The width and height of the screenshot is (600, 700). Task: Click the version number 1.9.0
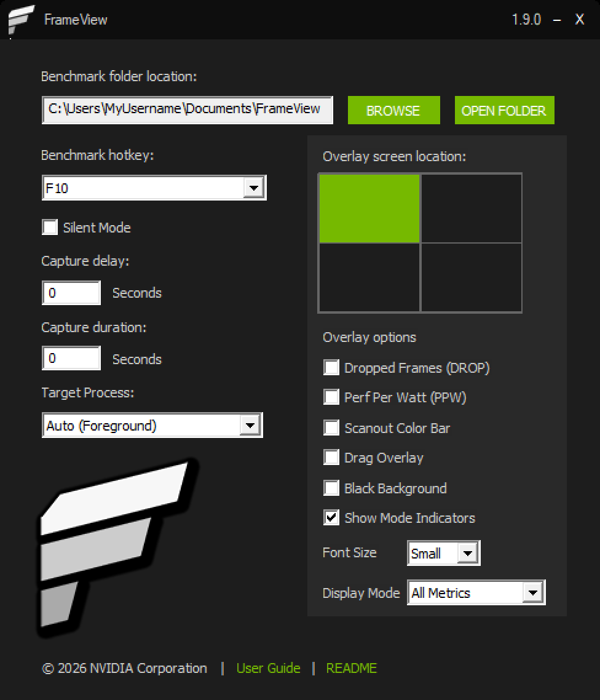point(526,20)
